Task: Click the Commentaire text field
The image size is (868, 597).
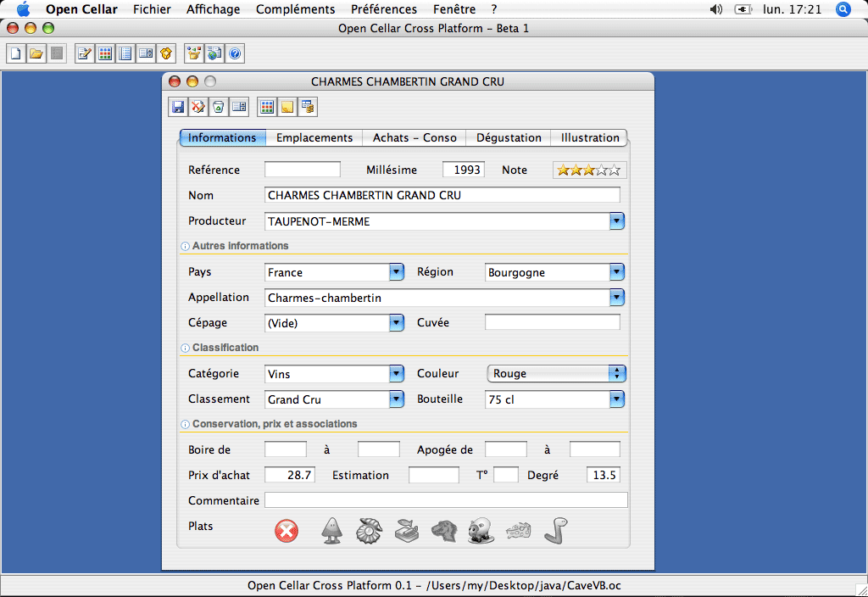Action: click(446, 500)
